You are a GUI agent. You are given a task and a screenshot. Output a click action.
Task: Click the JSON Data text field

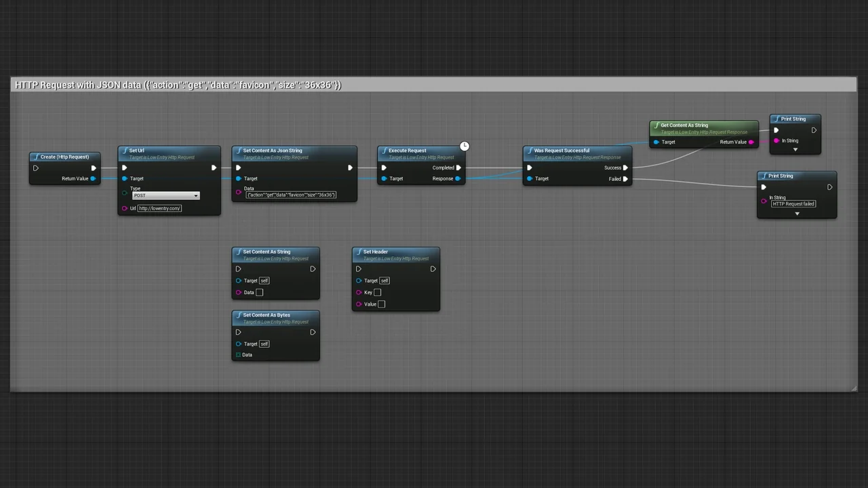[291, 195]
